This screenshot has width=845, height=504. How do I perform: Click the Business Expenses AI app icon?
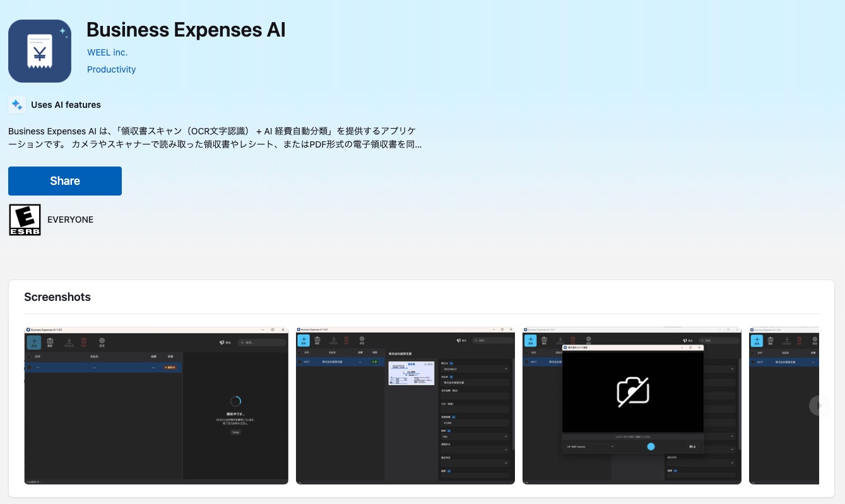coord(40,51)
